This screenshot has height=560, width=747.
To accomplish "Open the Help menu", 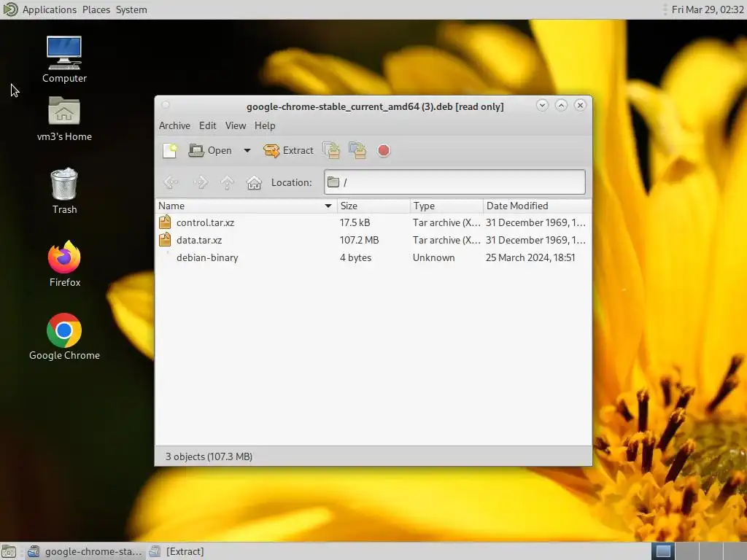I will click(265, 125).
